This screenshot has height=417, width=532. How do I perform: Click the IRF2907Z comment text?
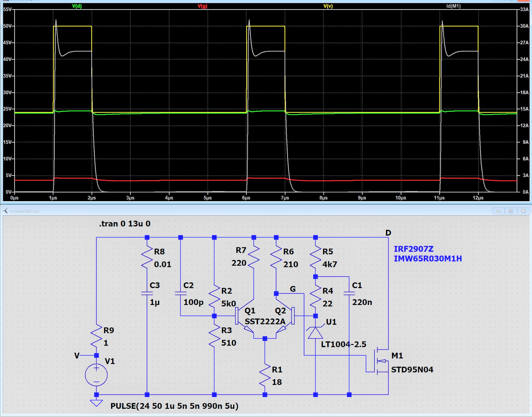coord(414,249)
